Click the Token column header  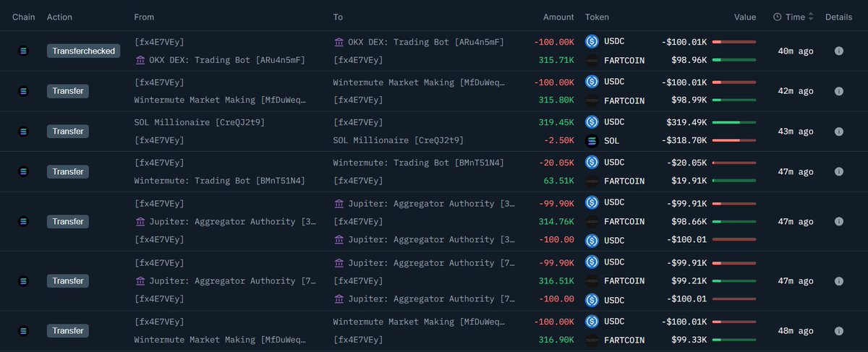[x=597, y=17]
